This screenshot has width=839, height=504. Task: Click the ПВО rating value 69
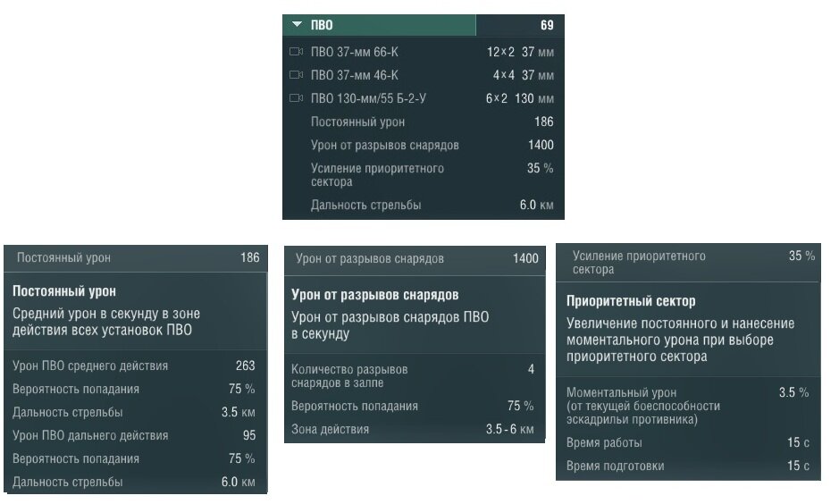pos(547,25)
